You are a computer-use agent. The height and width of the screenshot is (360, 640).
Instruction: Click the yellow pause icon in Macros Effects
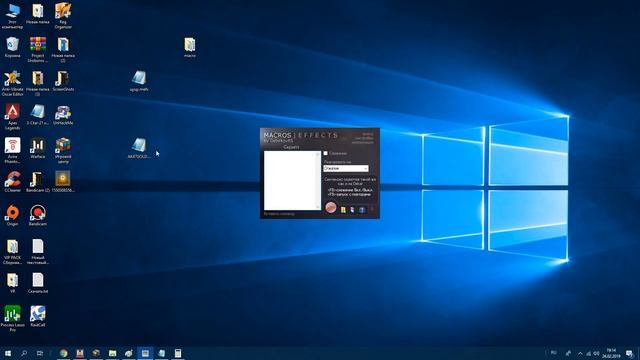[343, 210]
